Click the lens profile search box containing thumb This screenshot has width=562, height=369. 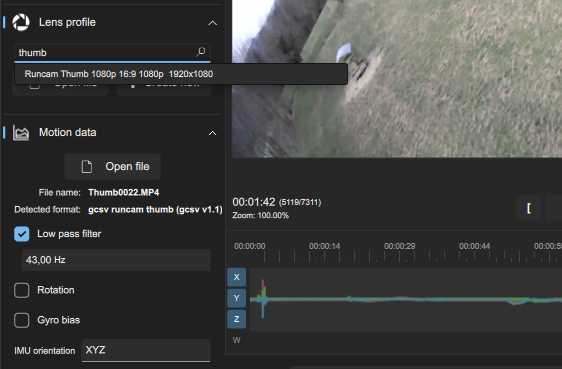tap(112, 53)
